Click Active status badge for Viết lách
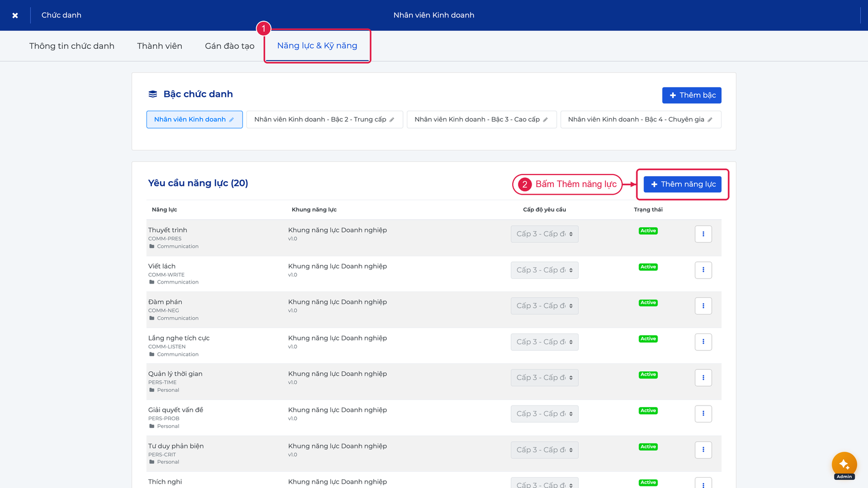Viewport: 868px width, 488px height. 648,267
